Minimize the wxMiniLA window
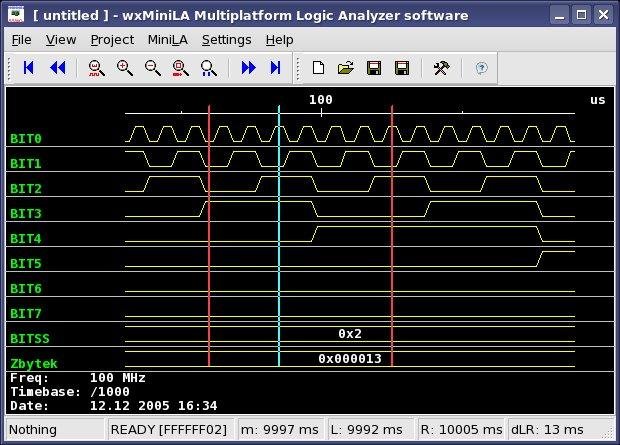 click(x=560, y=15)
